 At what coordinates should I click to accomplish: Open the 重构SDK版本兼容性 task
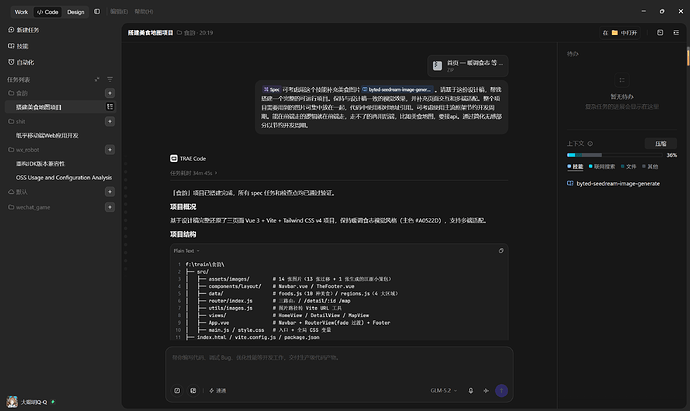click(x=40, y=164)
